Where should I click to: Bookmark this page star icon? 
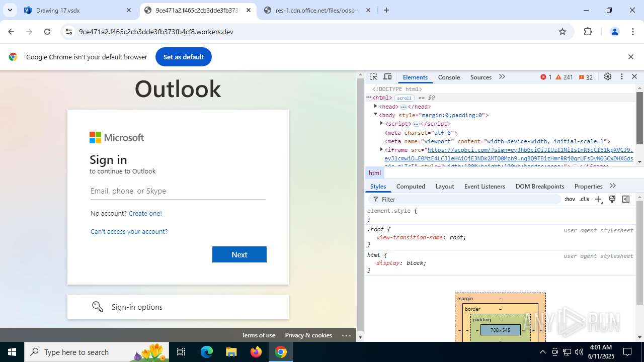(562, 32)
